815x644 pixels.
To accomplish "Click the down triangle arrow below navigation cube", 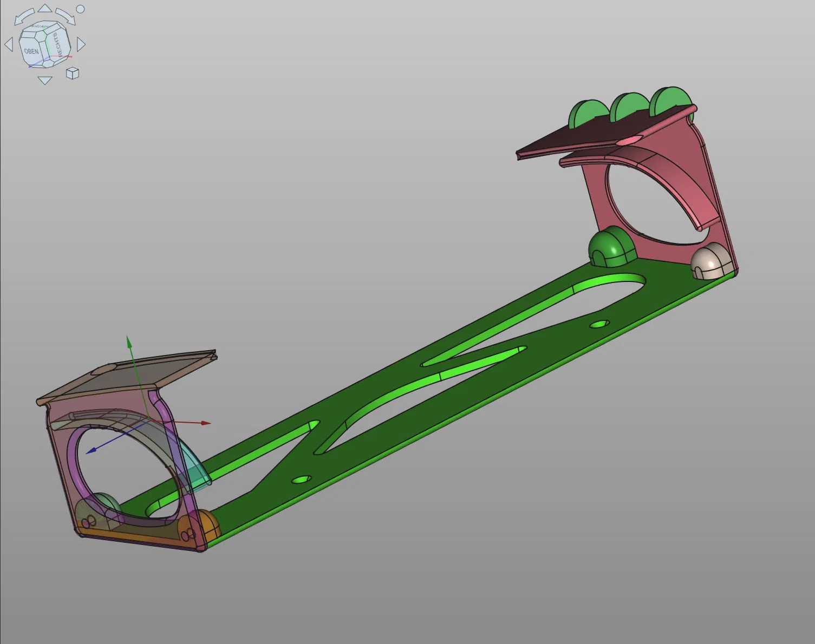I will pos(45,81).
